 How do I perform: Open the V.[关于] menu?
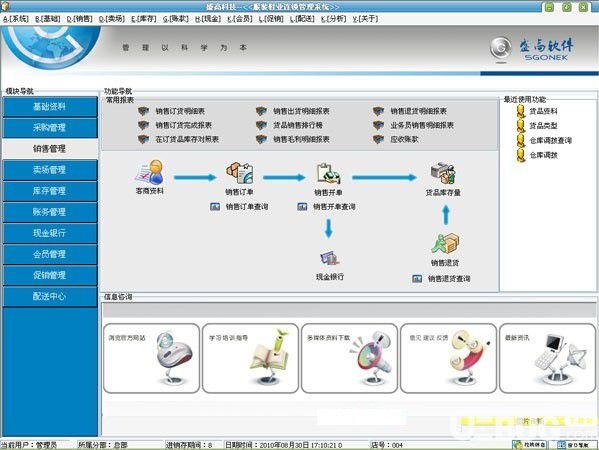point(365,19)
